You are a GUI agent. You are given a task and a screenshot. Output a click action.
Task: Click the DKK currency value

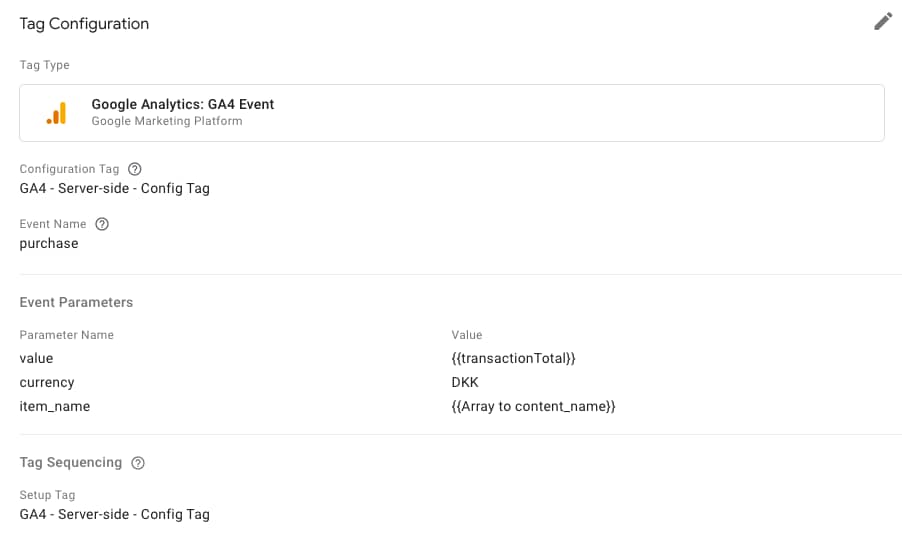465,383
